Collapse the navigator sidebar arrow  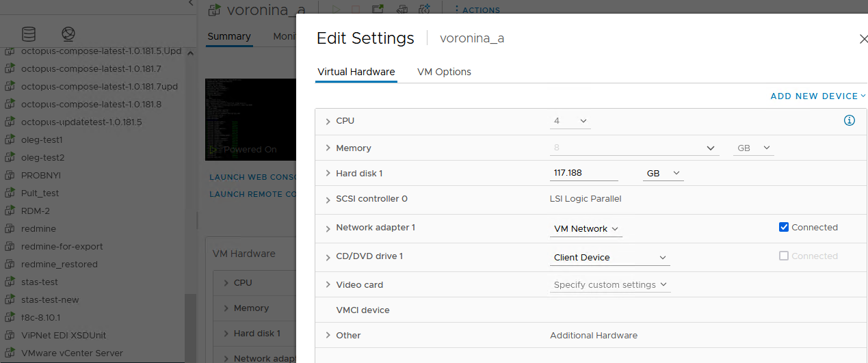point(191,3)
